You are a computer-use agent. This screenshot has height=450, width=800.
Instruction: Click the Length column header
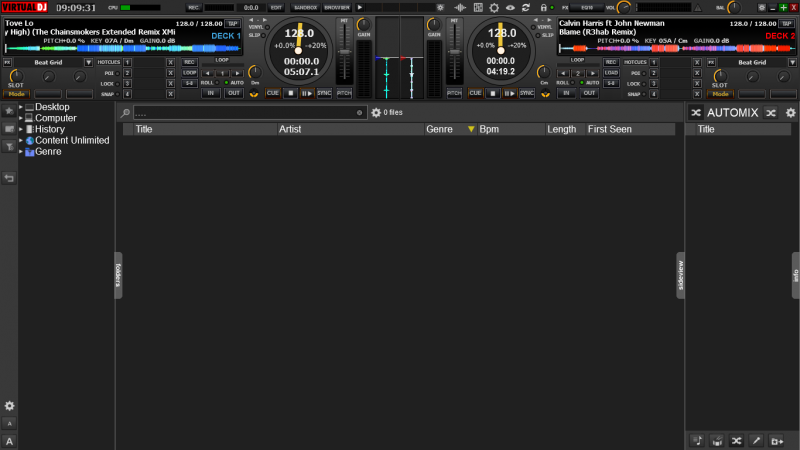tap(565, 130)
